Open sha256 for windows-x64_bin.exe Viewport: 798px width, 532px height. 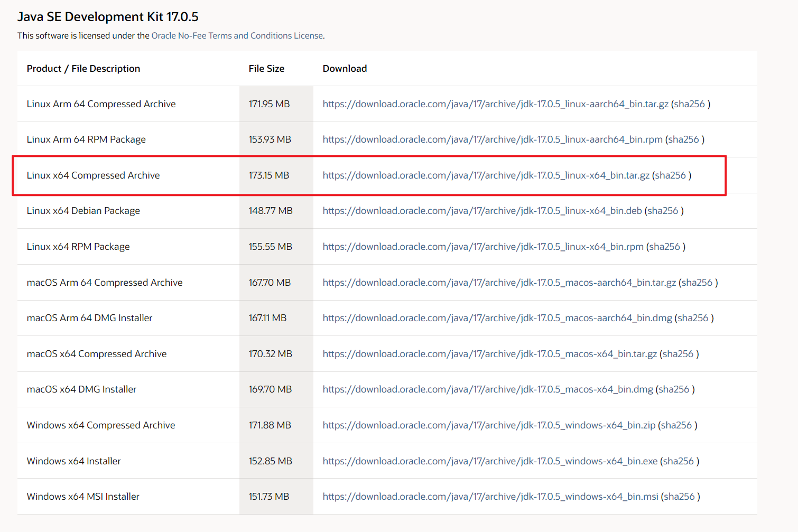[x=678, y=461]
